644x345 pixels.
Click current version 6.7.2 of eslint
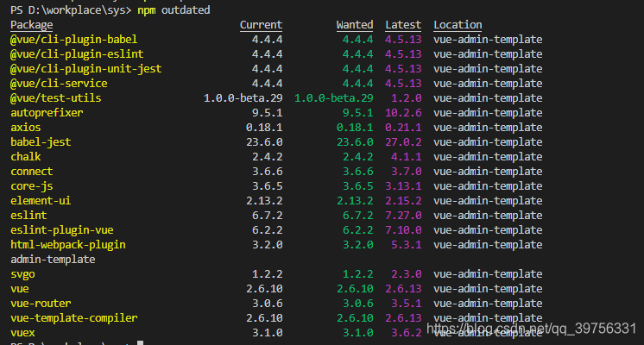pyautogui.click(x=268, y=216)
